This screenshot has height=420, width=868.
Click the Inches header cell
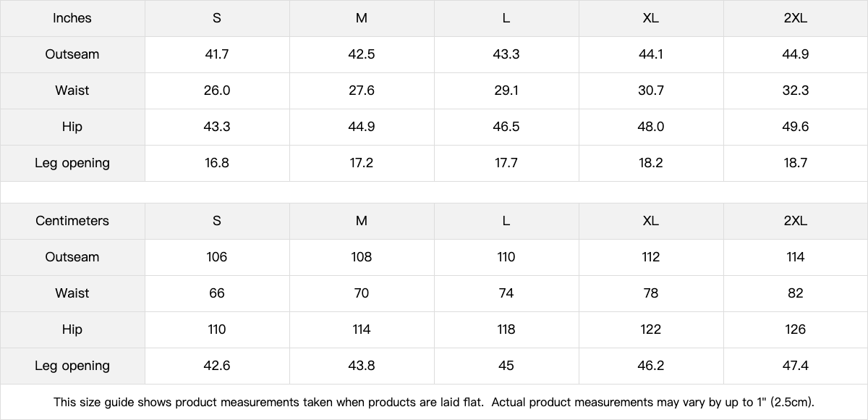pos(72,18)
